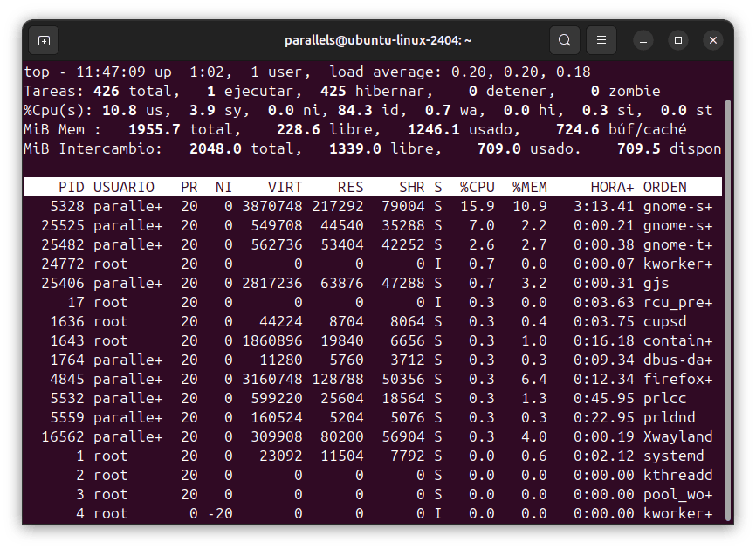
Task: Click the 128788 RES value
Action: coord(338,380)
